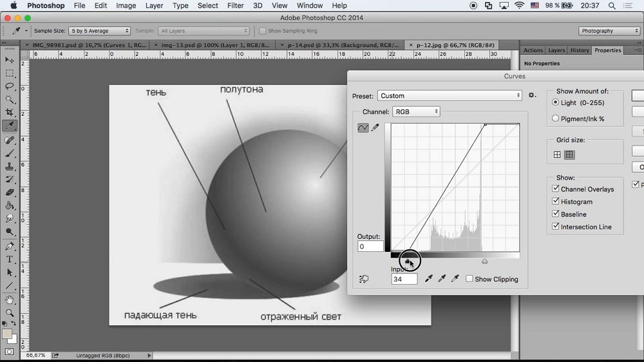Click the white input slider triangle
The width and height of the screenshot is (644, 362).
485,262
